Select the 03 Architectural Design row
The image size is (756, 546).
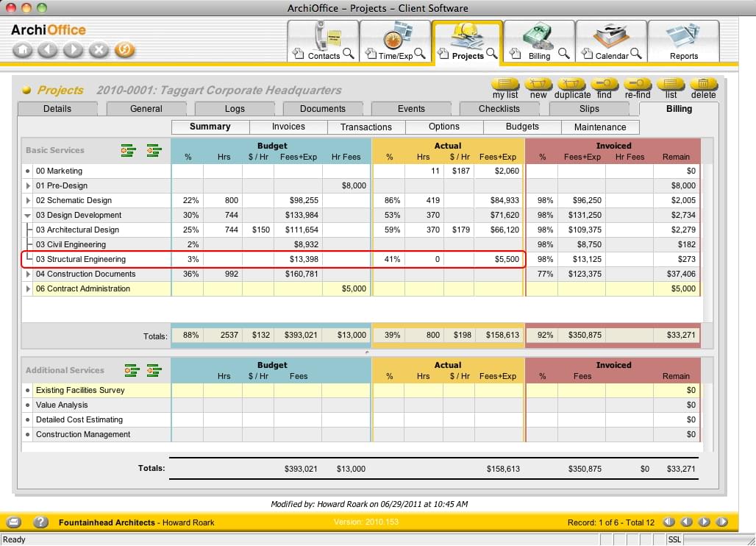[x=360, y=230]
